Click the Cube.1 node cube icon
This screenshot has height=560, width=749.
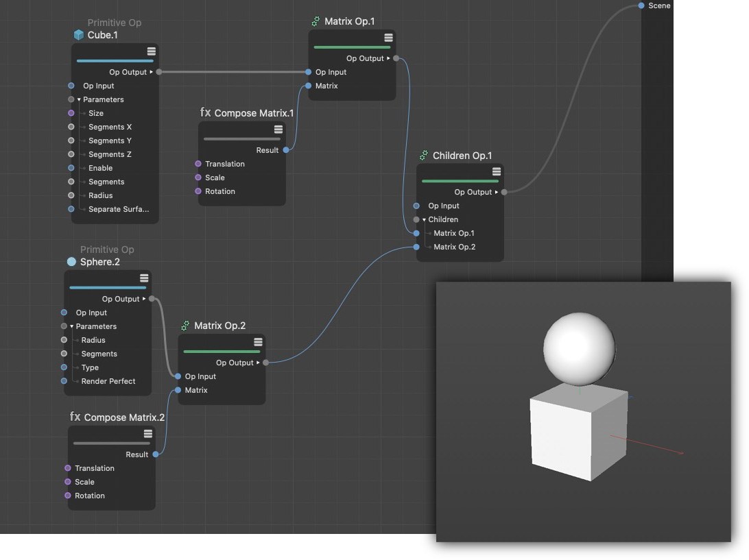[x=79, y=35]
